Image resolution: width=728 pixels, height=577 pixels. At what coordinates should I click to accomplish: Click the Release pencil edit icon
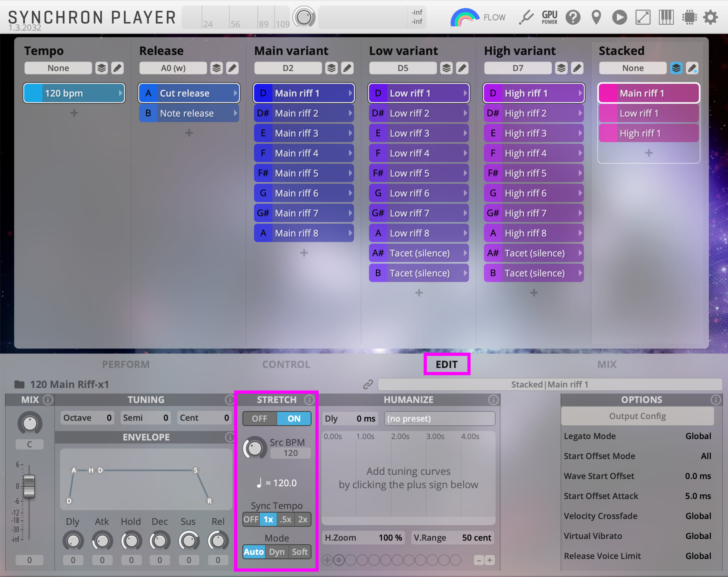tap(232, 68)
